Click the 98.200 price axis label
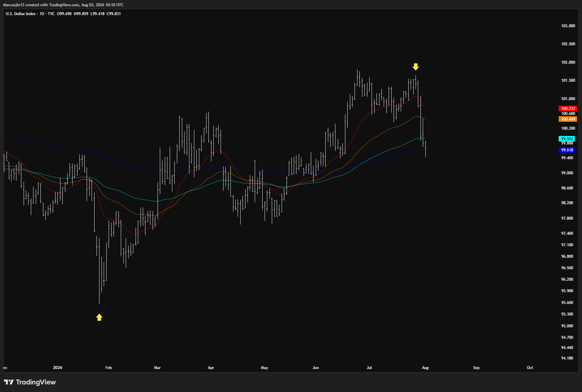This screenshot has width=582, height=392. (x=567, y=203)
